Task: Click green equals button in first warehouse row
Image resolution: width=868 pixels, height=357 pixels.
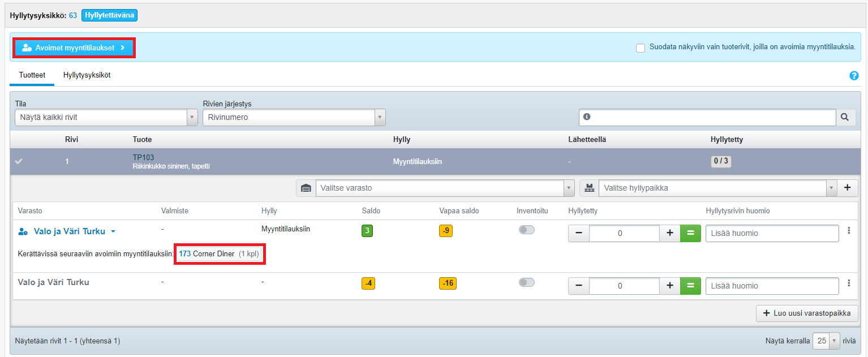Action: pos(690,233)
